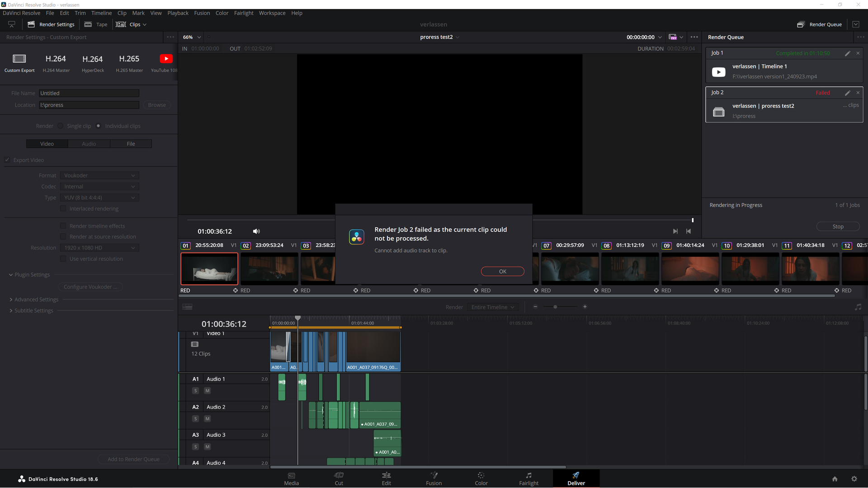The width and height of the screenshot is (868, 488).
Task: Open viewer options three-dot menu
Action: [694, 37]
